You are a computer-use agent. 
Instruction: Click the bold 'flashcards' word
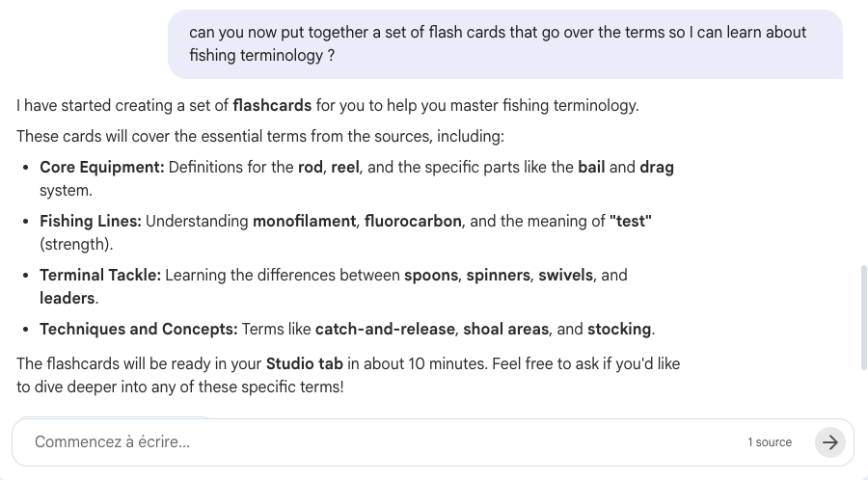tap(272, 105)
